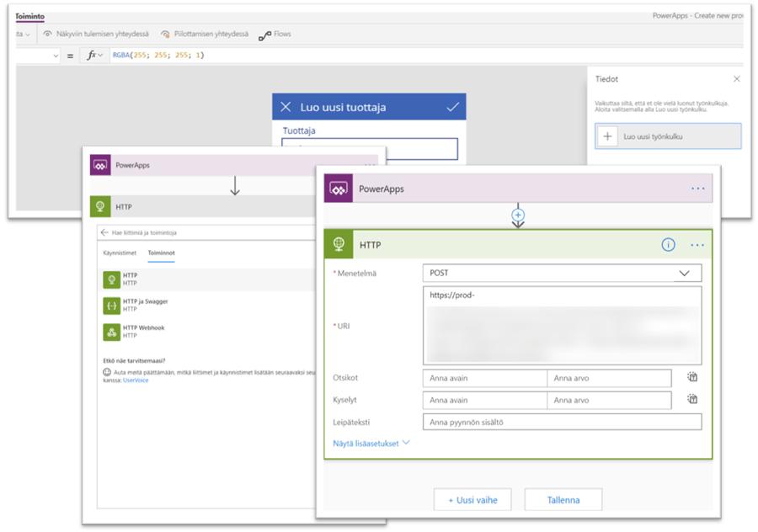Click PowerApps trigger icon in back flow window
The image size is (758, 532).
click(100, 165)
